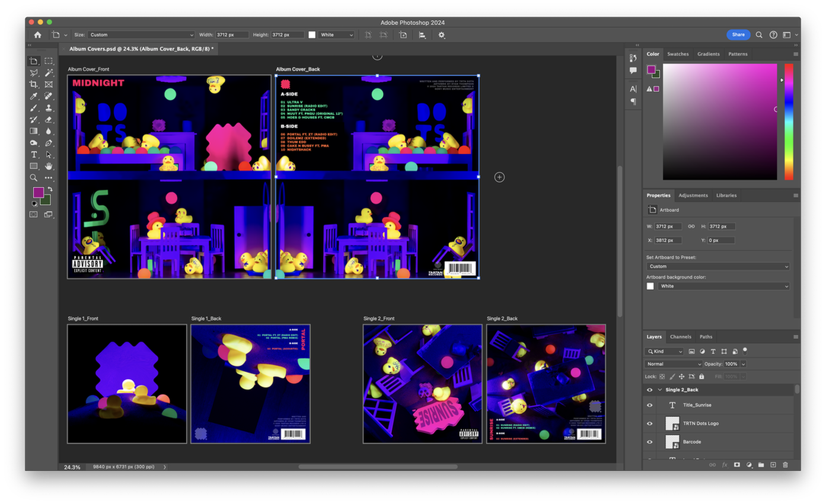
Task: Select the Clone Stamp tool
Action: [x=49, y=108]
